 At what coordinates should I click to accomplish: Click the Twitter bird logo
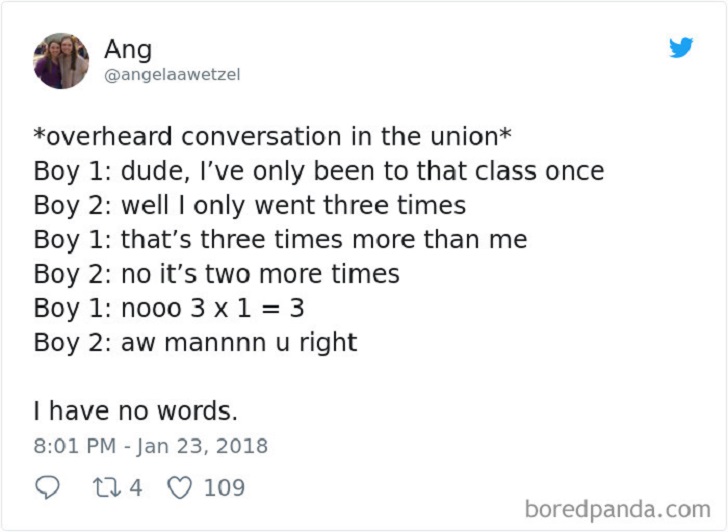(x=681, y=48)
